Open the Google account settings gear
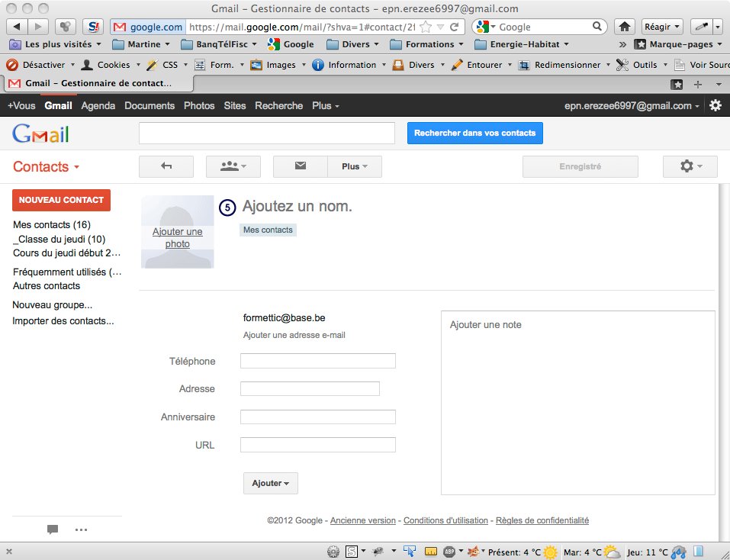 pos(715,106)
